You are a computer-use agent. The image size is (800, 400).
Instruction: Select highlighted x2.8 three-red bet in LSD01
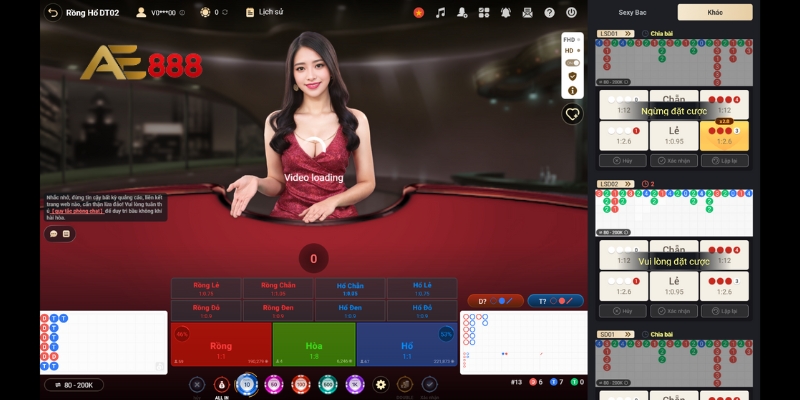724,136
